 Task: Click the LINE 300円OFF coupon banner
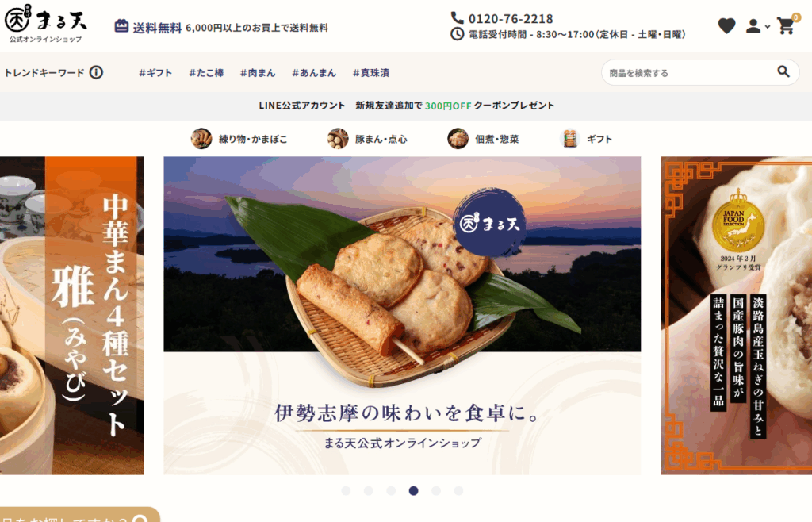[x=406, y=106]
